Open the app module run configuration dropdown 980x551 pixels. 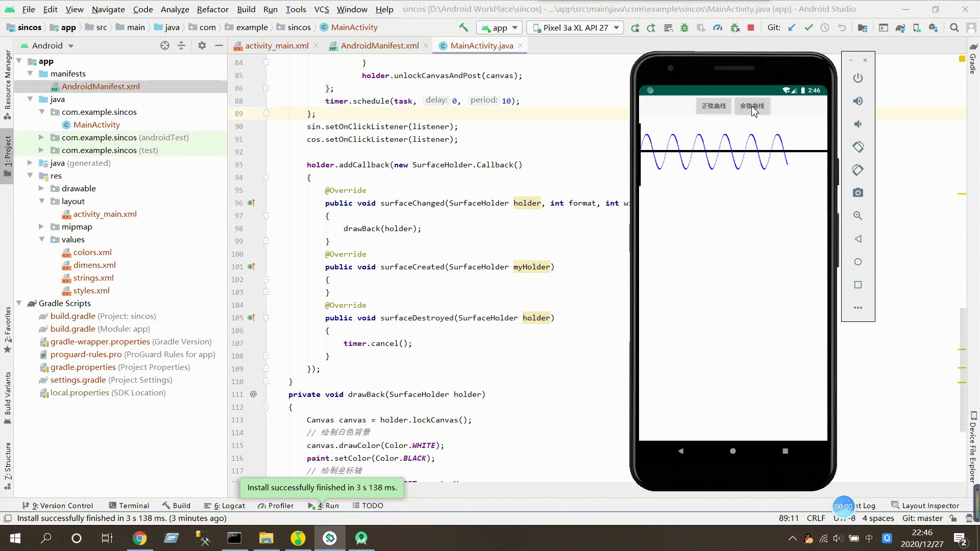coord(498,27)
